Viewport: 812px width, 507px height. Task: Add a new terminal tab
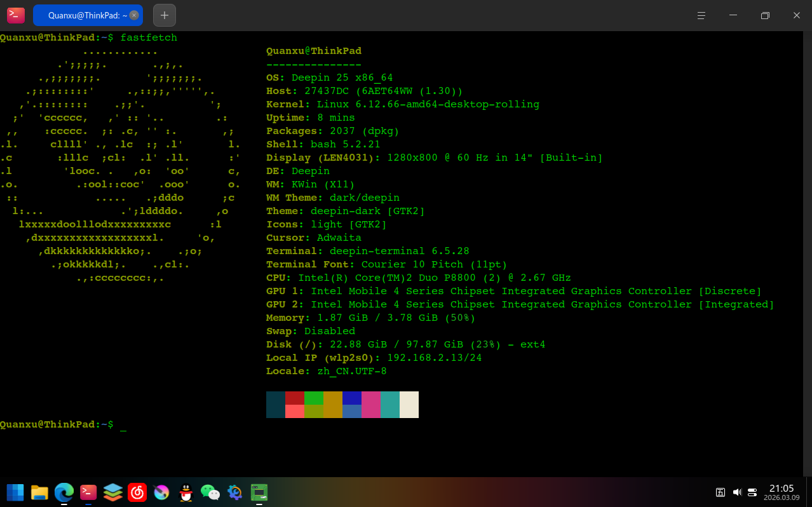pos(165,15)
